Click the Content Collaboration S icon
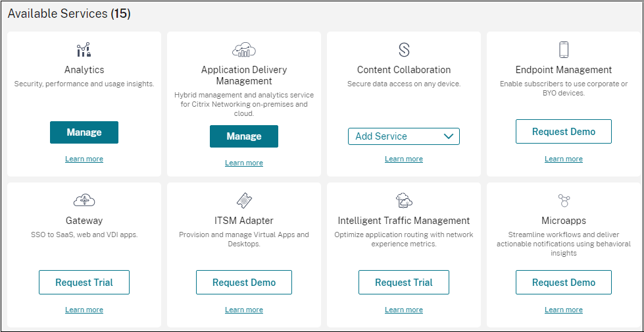The height and width of the screenshot is (332, 644). [404, 50]
